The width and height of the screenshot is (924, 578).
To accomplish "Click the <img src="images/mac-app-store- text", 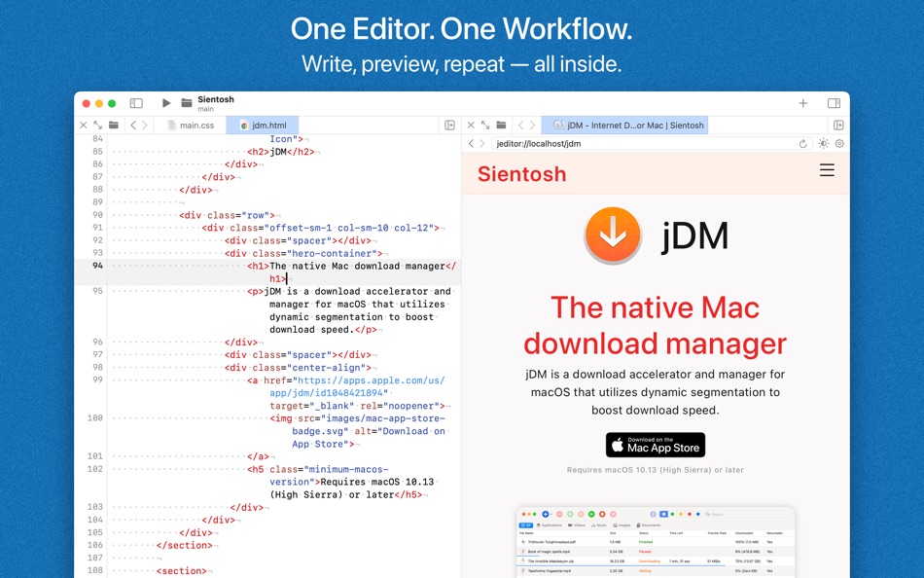I will tap(358, 418).
